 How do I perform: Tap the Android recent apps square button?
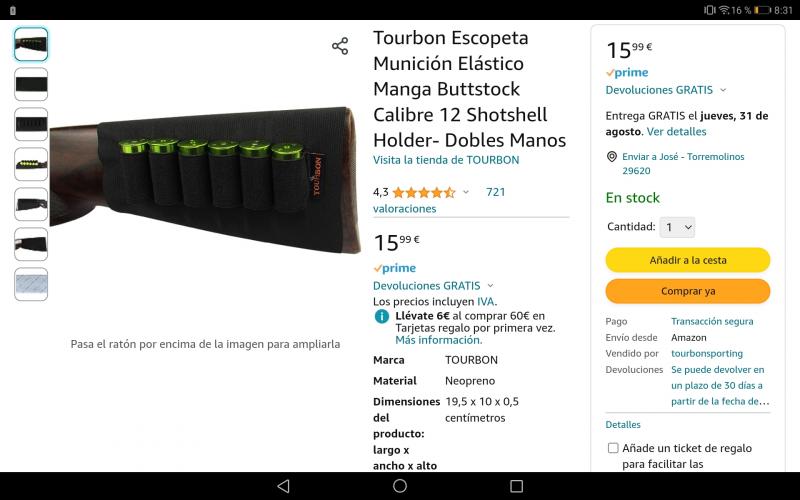[516, 486]
